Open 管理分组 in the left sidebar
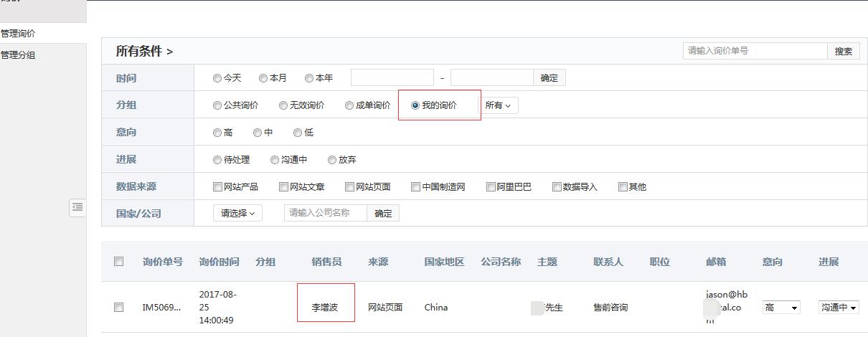This screenshot has width=868, height=337. (18, 54)
